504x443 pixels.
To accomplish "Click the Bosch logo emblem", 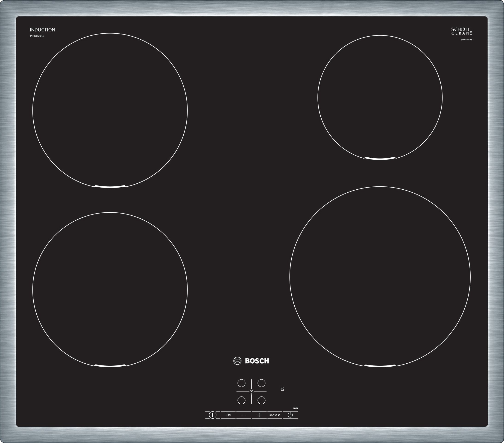I will point(237,361).
